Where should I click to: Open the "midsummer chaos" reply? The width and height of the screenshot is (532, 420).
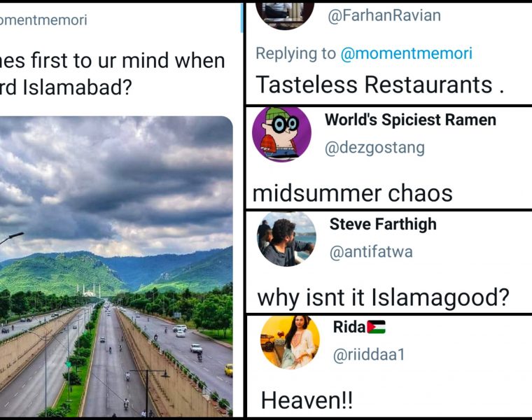tap(353, 192)
